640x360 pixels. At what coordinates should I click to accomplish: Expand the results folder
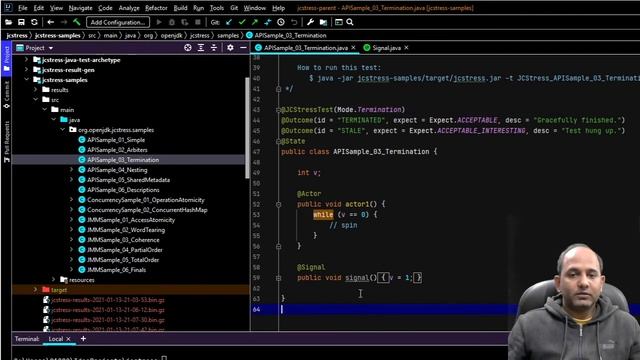[x=36, y=90]
